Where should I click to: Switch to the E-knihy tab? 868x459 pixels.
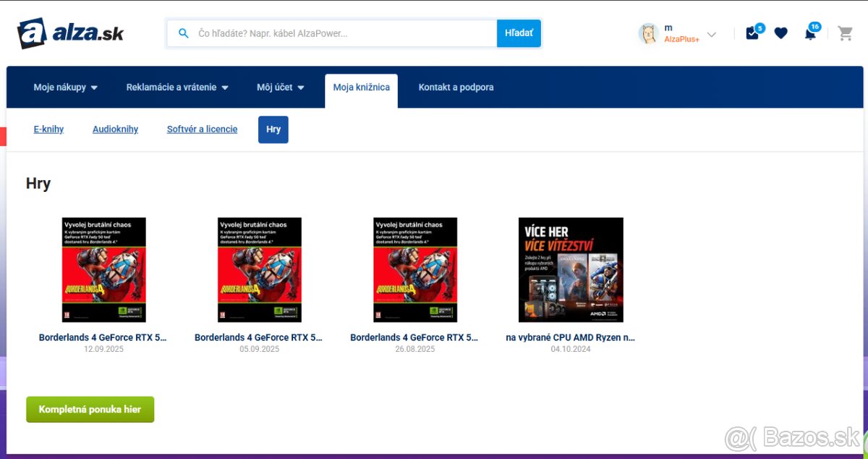tap(48, 130)
